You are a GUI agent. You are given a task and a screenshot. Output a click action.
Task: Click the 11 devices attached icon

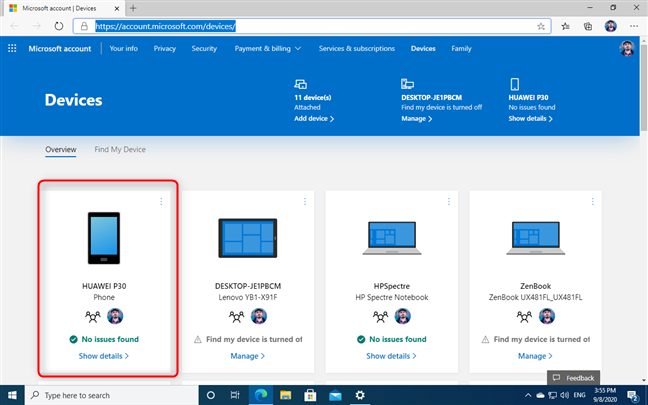pyautogui.click(x=300, y=84)
